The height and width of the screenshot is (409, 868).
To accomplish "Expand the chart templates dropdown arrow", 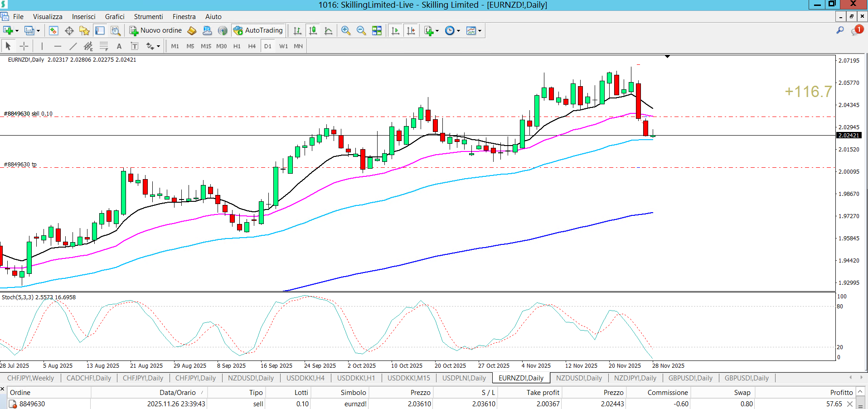I will [x=480, y=31].
